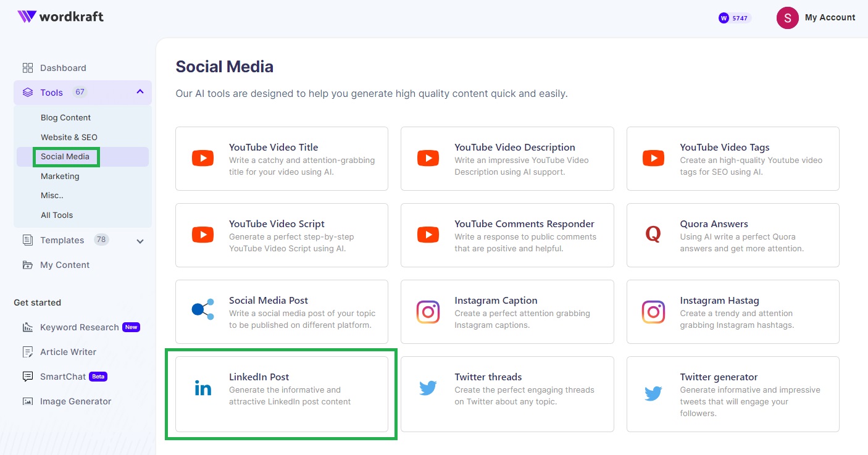Open Keyword Research with the New badge

80,327
